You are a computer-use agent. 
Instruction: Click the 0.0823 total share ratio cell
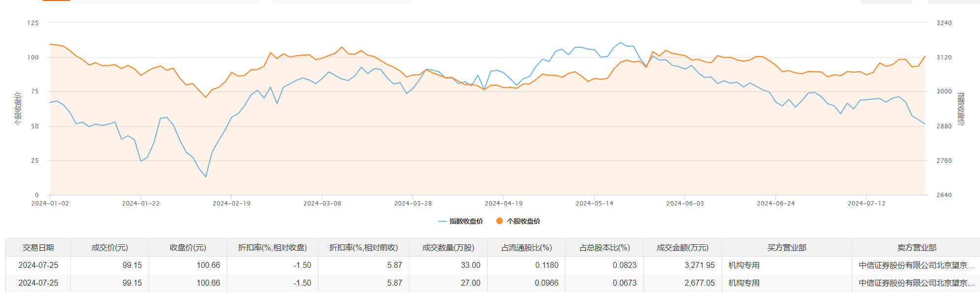tap(624, 265)
